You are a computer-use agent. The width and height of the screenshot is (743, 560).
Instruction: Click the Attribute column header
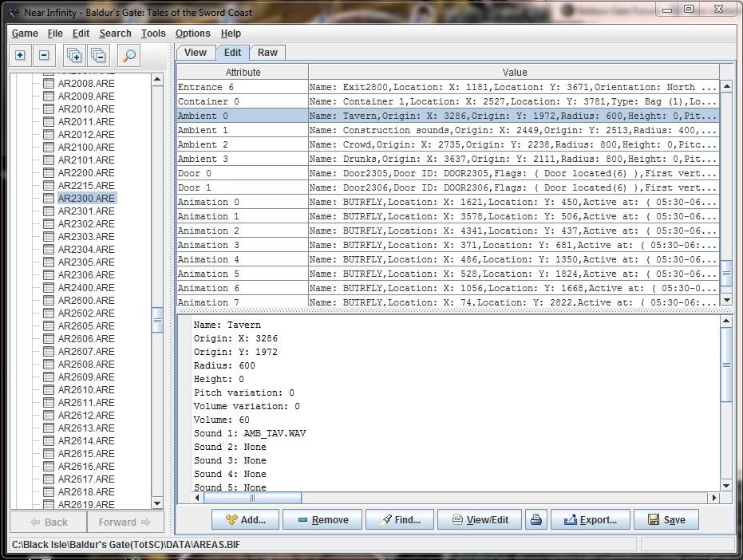point(243,72)
